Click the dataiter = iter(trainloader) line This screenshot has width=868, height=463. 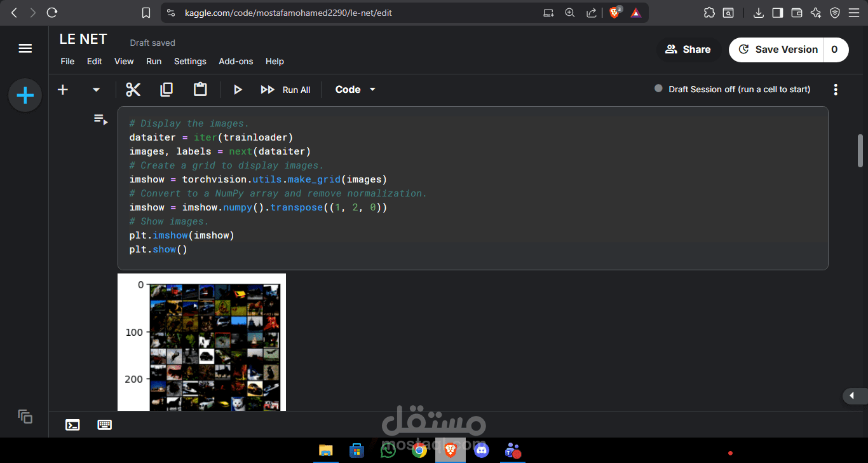point(211,137)
